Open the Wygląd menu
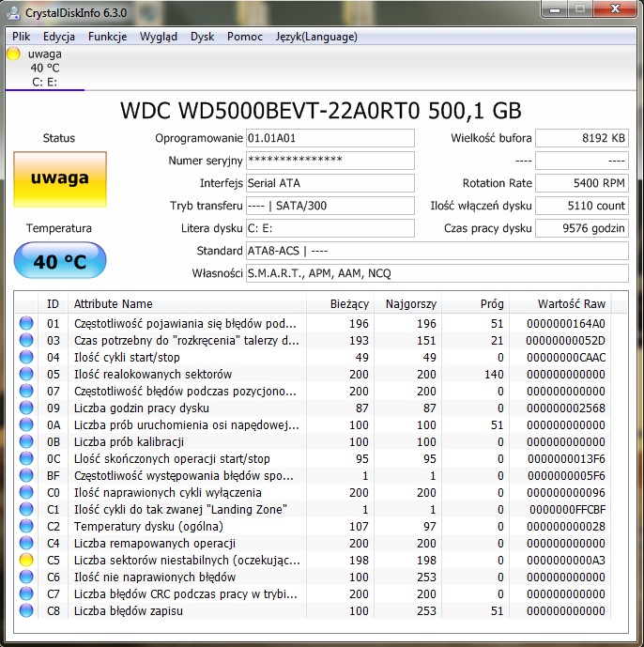This screenshot has width=644, height=647. coord(159,37)
